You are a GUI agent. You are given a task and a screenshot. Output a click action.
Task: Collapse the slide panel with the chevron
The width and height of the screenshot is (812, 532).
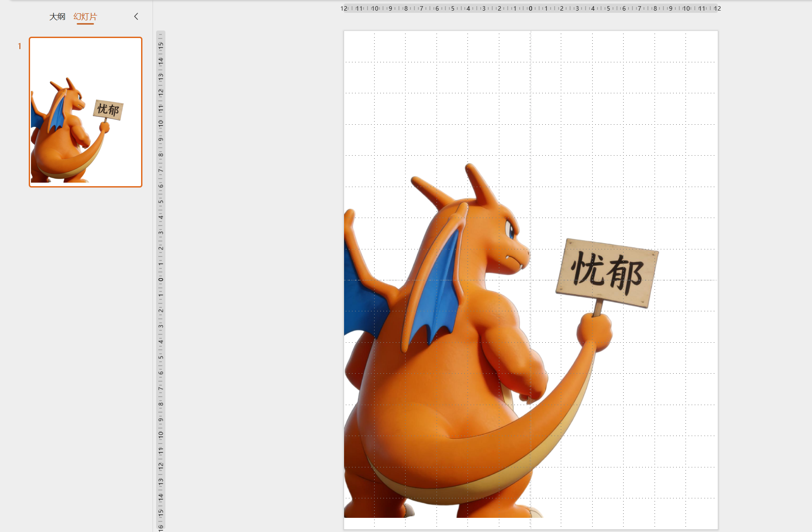coord(136,16)
